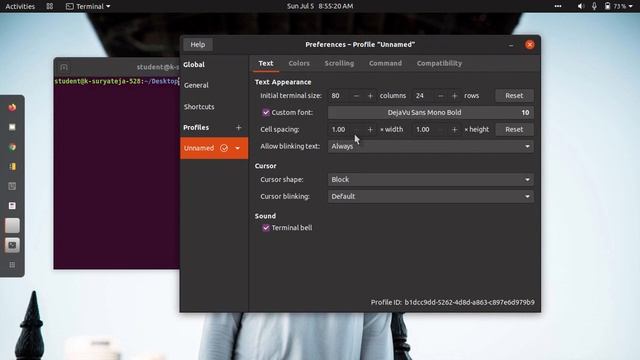The width and height of the screenshot is (640, 360).
Task: Click the Text Appearance heading
Action: click(x=283, y=82)
